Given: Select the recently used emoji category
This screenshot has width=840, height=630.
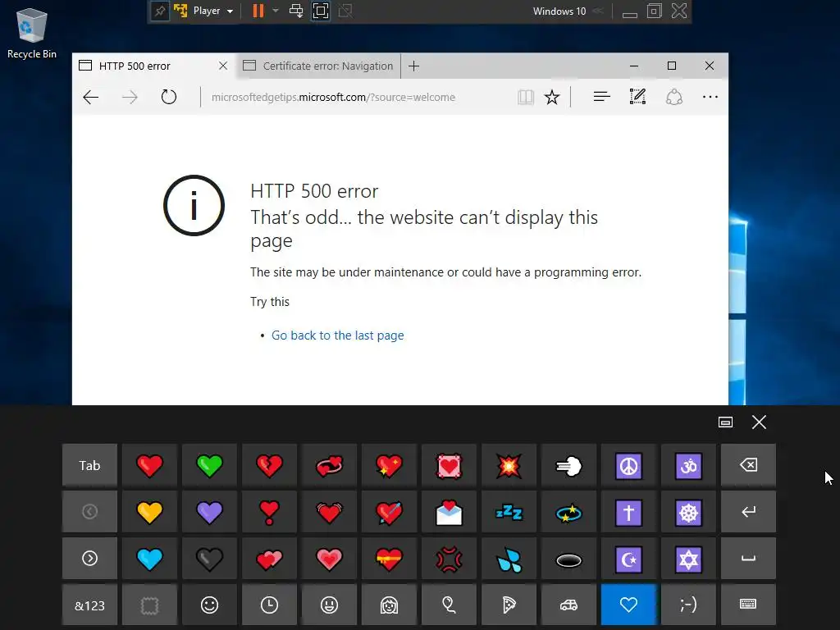Looking at the screenshot, I should click(269, 605).
